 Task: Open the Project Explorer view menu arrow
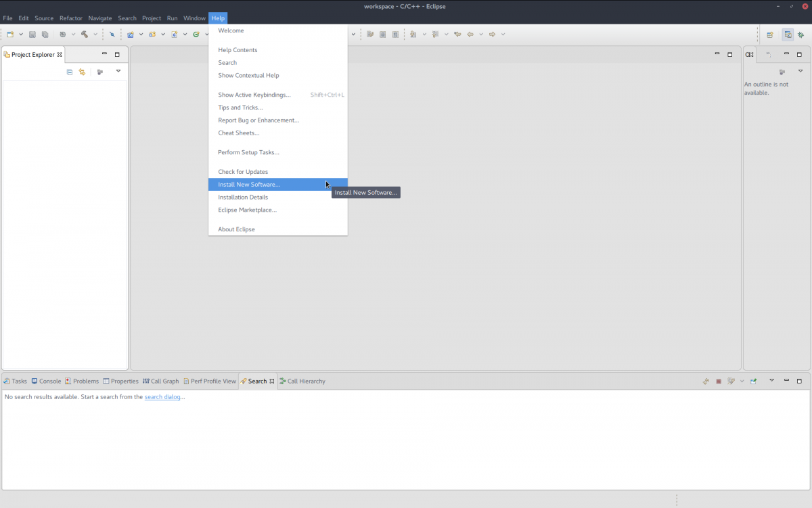point(118,72)
